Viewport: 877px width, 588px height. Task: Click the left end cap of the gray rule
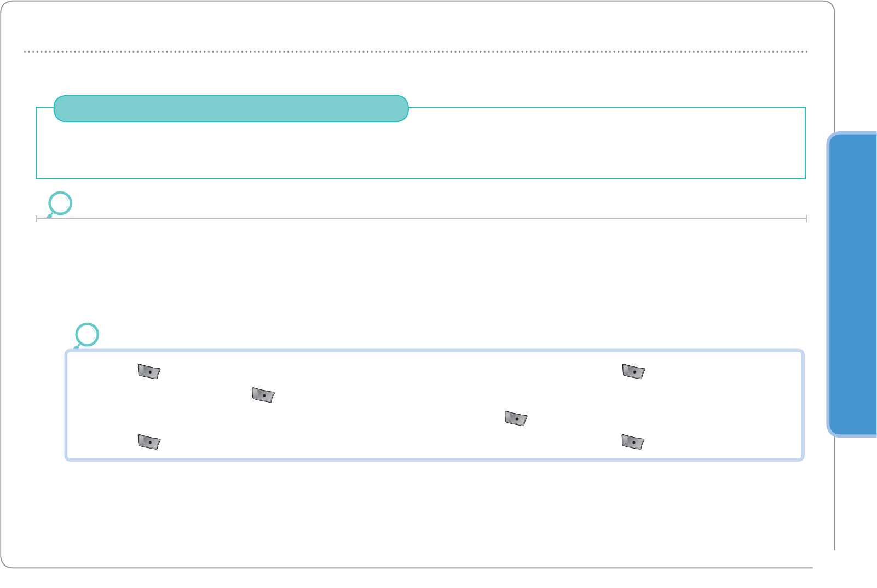tap(37, 218)
